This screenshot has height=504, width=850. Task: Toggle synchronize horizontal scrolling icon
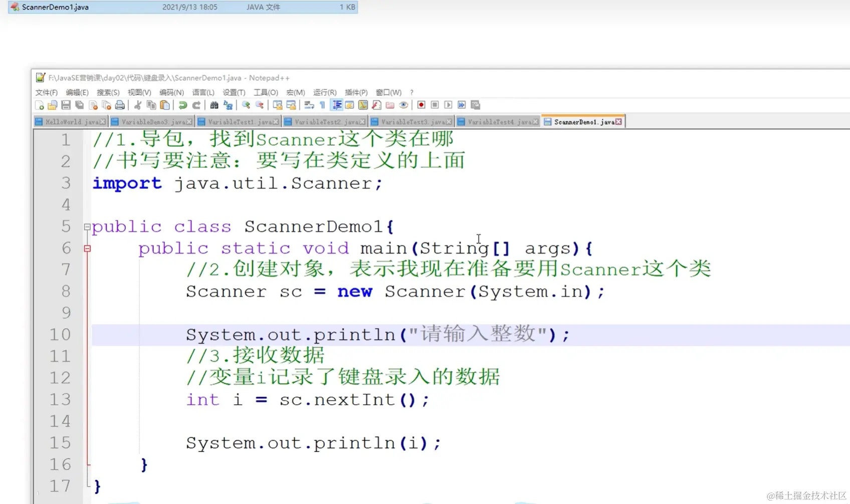[x=291, y=105]
